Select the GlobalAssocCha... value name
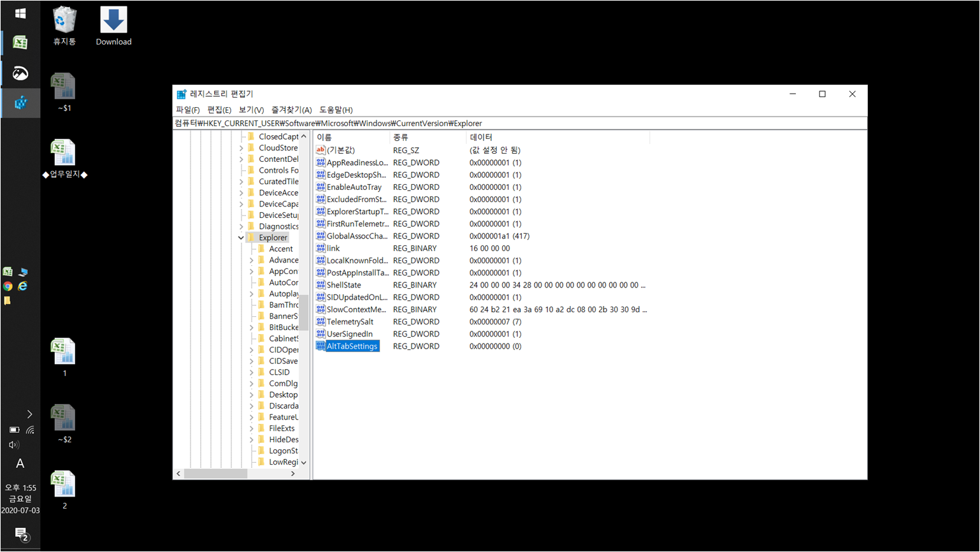Screen dimensions: 980x552 pyautogui.click(x=357, y=236)
